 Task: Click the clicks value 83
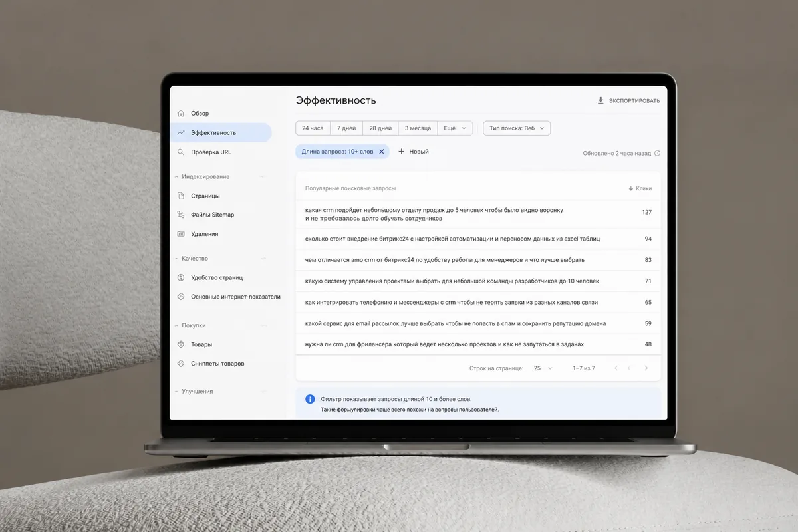coord(648,260)
